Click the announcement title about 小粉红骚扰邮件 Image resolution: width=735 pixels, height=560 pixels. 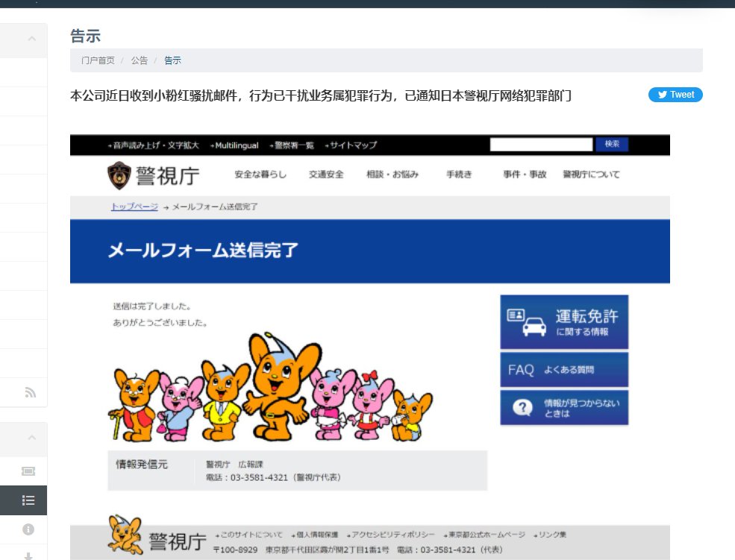pos(321,95)
